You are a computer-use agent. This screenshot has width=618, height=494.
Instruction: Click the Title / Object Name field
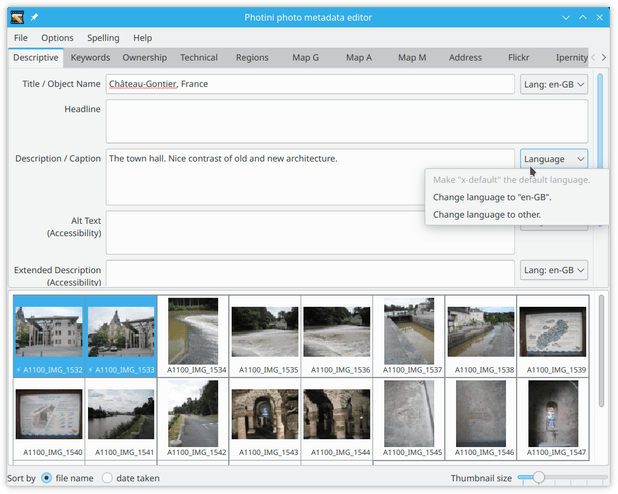(x=310, y=84)
